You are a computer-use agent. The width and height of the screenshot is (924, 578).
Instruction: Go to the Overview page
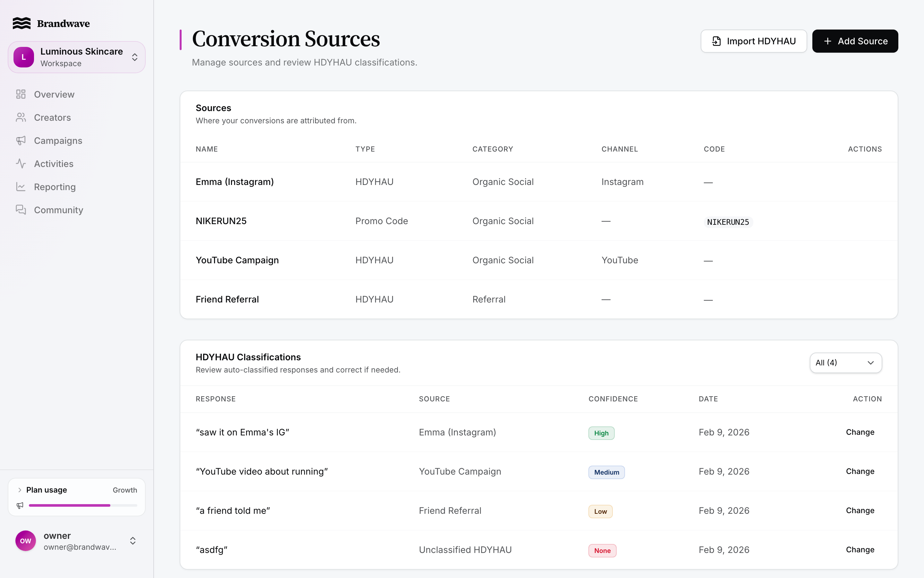[54, 94]
